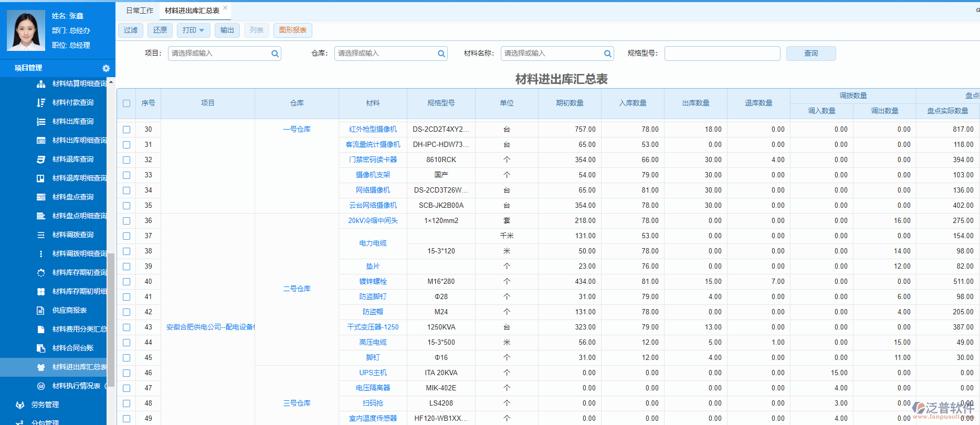Image resolution: width=980 pixels, height=425 pixels.
Task: Open the 供应商报表 menu item
Action: (x=69, y=311)
